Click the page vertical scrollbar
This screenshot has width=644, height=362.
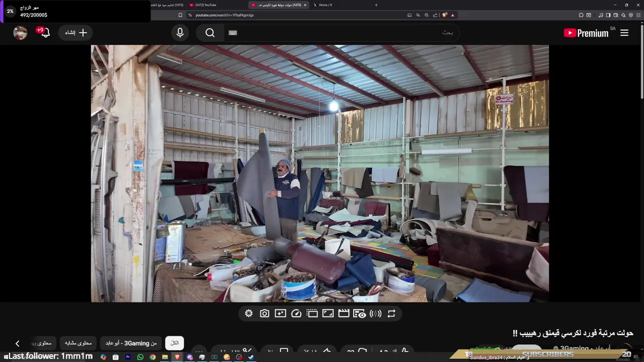(641, 60)
